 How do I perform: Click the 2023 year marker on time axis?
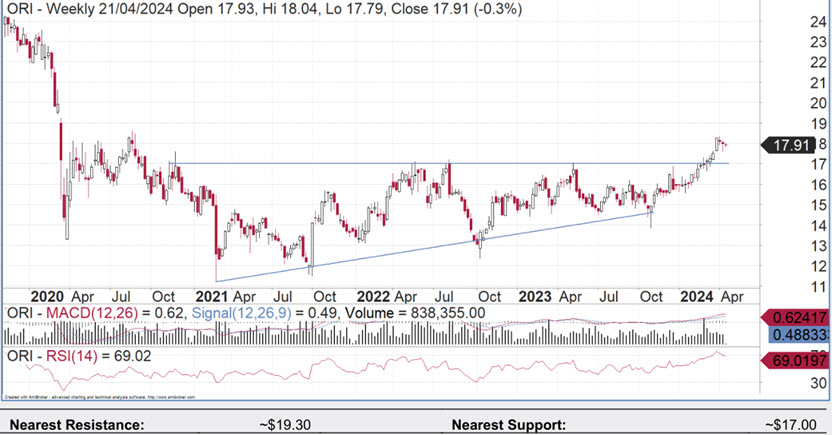click(x=535, y=297)
